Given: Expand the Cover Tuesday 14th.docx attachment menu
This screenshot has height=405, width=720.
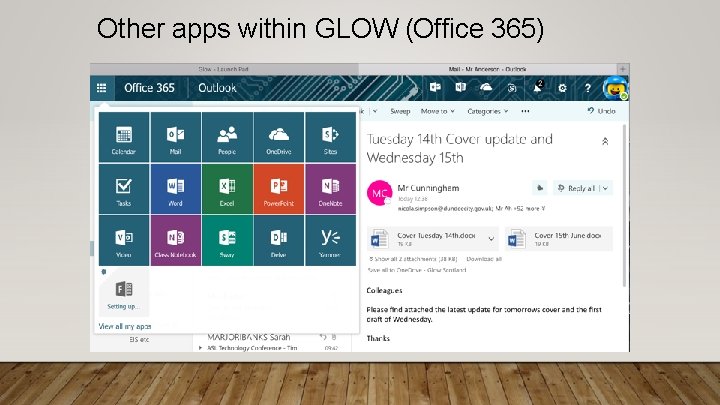Looking at the screenshot, I should coord(491,239).
